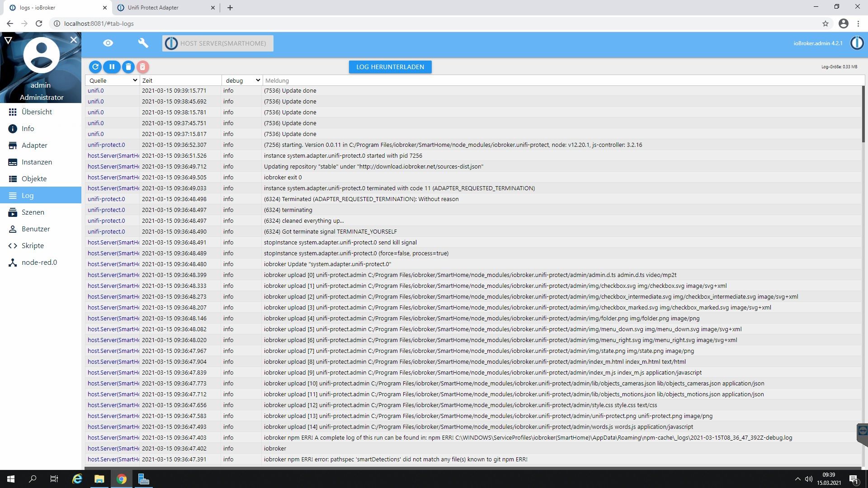Open the Windows Start menu

click(x=11, y=479)
